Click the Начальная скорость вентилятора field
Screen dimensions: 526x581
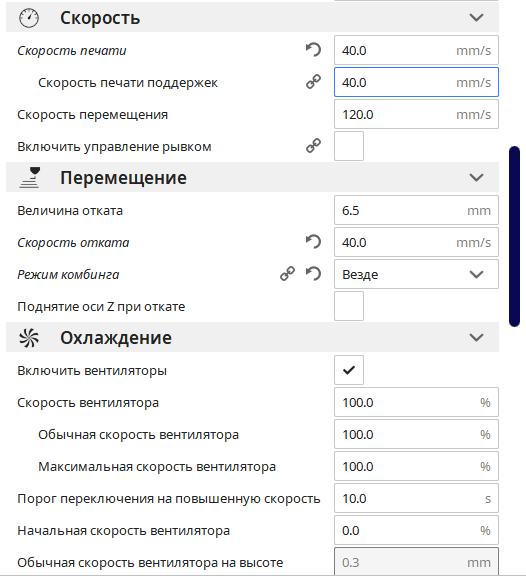click(416, 530)
